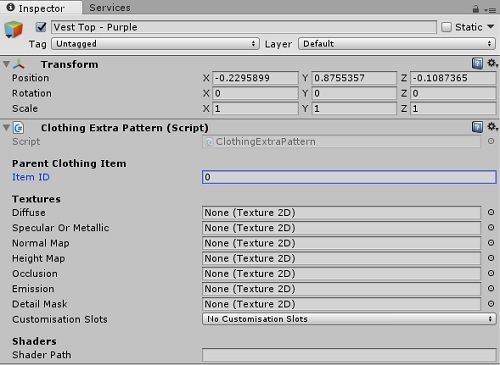The height and width of the screenshot is (365, 500).
Task: Click the Normal Map texture slot
Action: [341, 243]
